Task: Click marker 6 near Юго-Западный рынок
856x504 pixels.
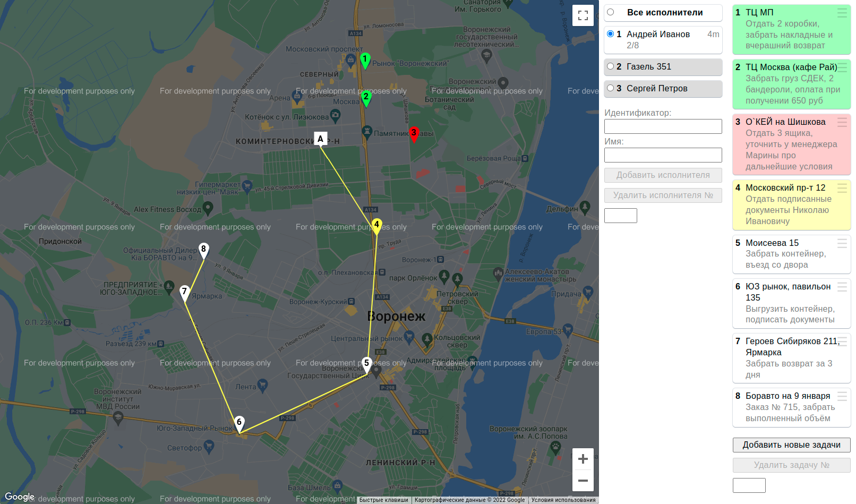Action: 239,423
